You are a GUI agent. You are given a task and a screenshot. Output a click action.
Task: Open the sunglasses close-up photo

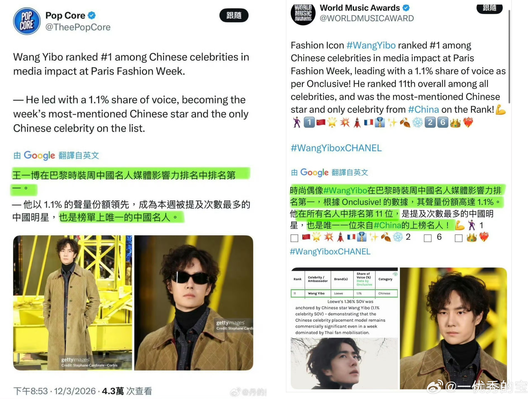194,302
